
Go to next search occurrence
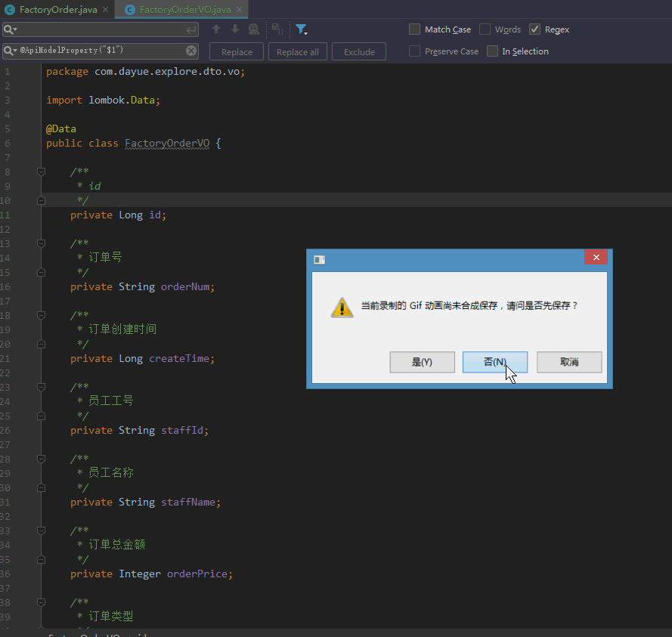[235, 29]
